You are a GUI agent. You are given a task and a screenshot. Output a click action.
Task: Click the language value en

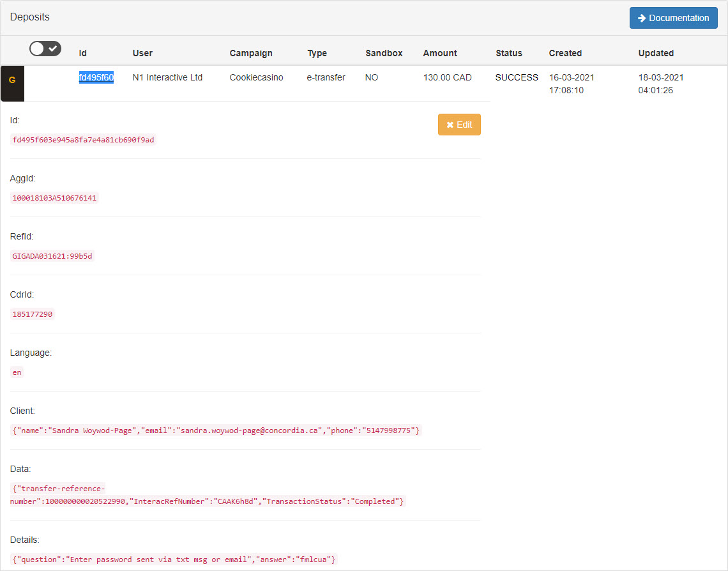(17, 372)
